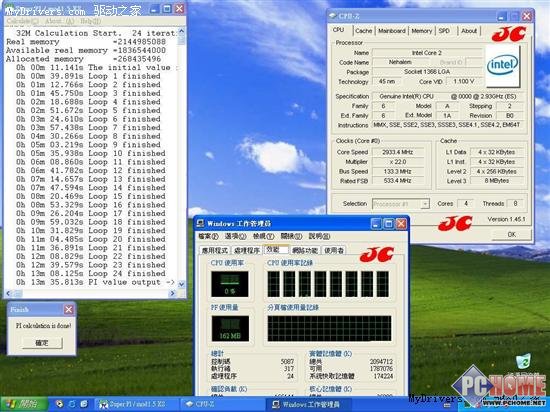Minimize the Task Manager window
The height and width of the screenshot is (412, 550).
click(x=376, y=223)
